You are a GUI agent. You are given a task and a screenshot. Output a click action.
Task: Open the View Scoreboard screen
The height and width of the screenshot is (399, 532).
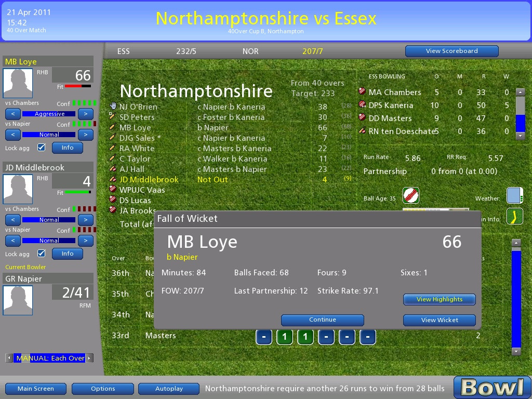point(451,51)
